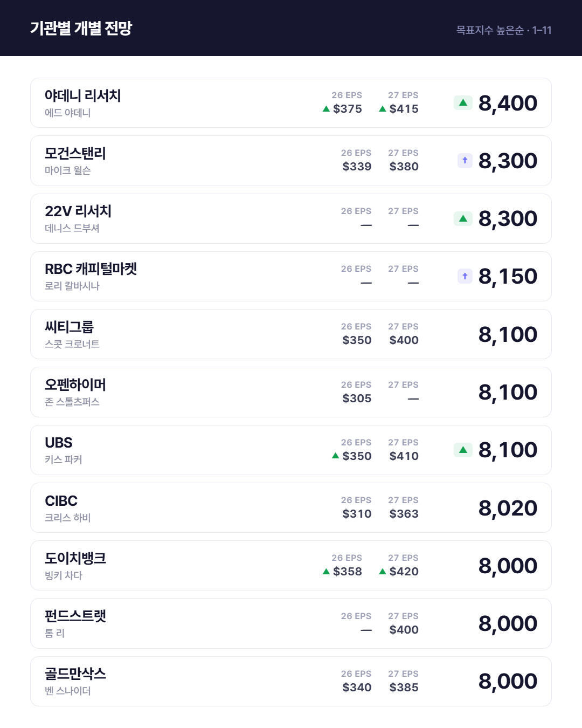Open the 오펜하이머 forecast card

291,392
